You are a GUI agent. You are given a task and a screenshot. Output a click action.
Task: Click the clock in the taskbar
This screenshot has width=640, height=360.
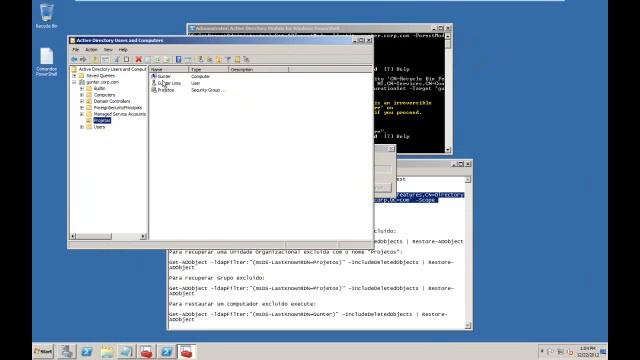pos(588,351)
